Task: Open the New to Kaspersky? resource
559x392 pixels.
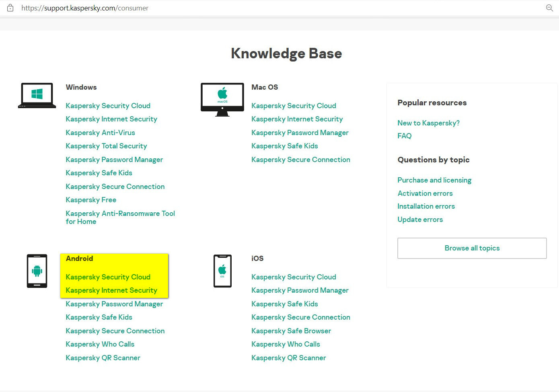Action: [x=429, y=123]
